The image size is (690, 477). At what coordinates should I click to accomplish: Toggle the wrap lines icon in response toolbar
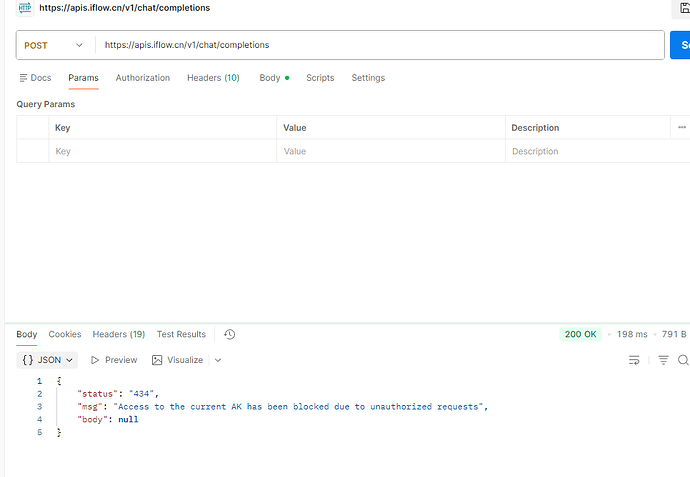tap(634, 360)
